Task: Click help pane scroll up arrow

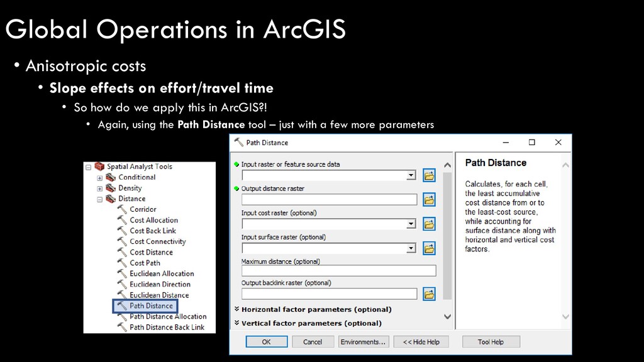Action: pos(565,165)
